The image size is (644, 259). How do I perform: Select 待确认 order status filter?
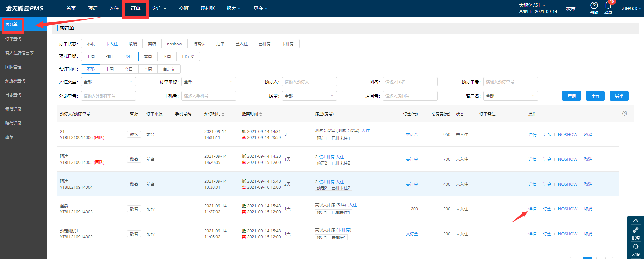[x=199, y=44]
